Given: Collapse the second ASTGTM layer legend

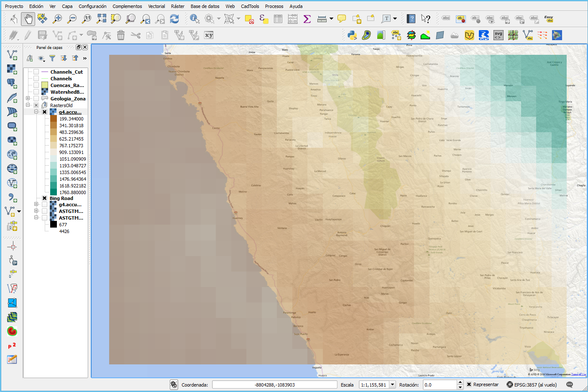Looking at the screenshot, I should click(x=36, y=218).
